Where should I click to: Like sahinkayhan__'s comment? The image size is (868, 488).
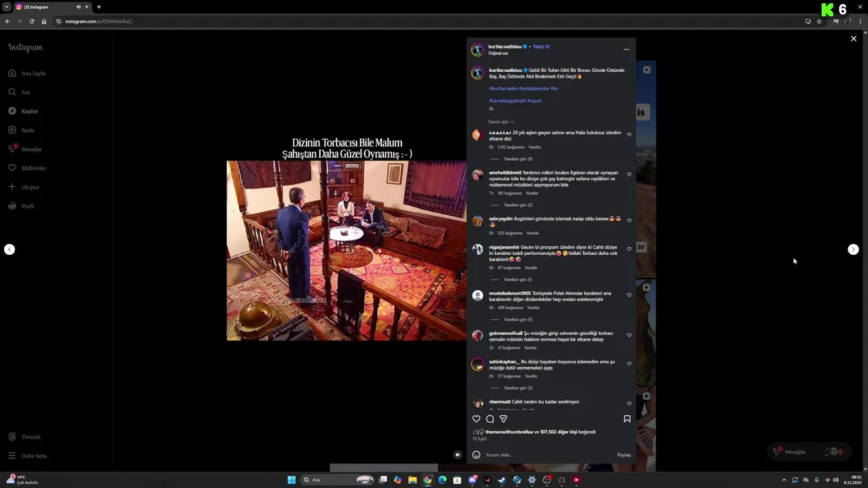click(x=629, y=364)
